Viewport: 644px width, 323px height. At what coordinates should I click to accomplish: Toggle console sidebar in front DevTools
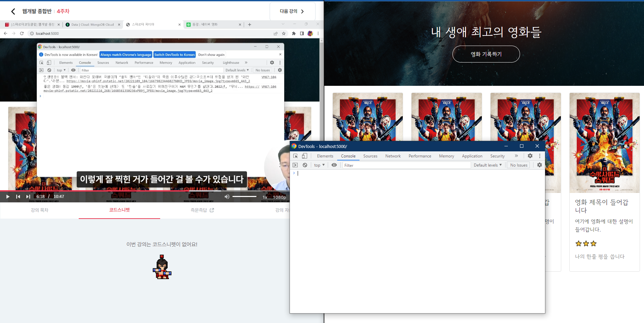(295, 165)
